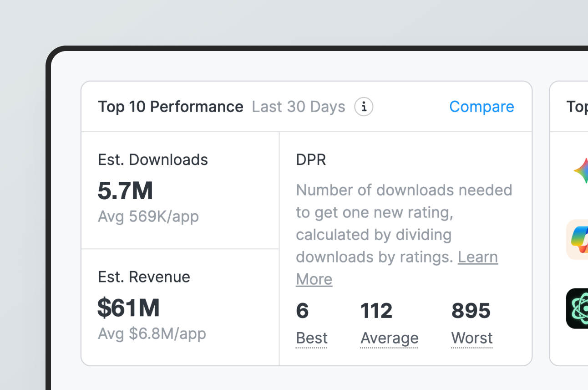Click the Est. Downloads label
This screenshot has width=588, height=390.
click(153, 160)
